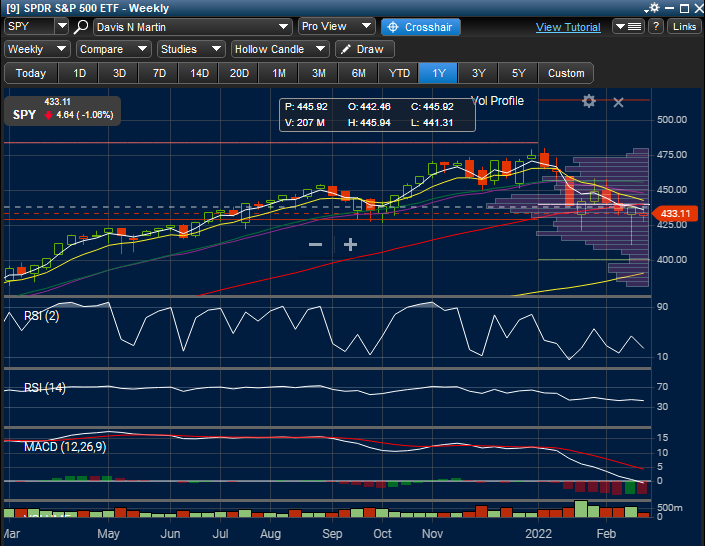
Task: Open the Vol Profile settings gear
Action: [x=589, y=101]
